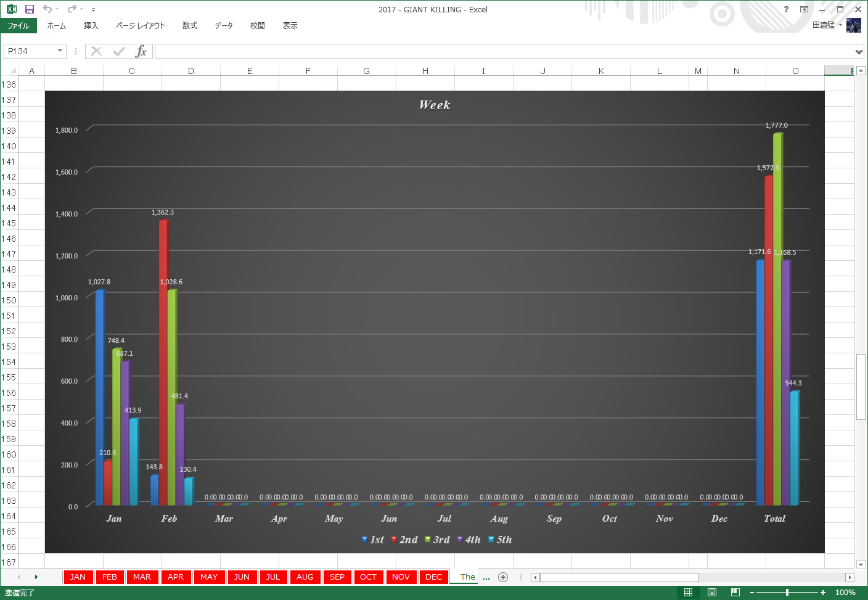Switch to Page Break Preview icon
This screenshot has width=868, height=600.
735,593
